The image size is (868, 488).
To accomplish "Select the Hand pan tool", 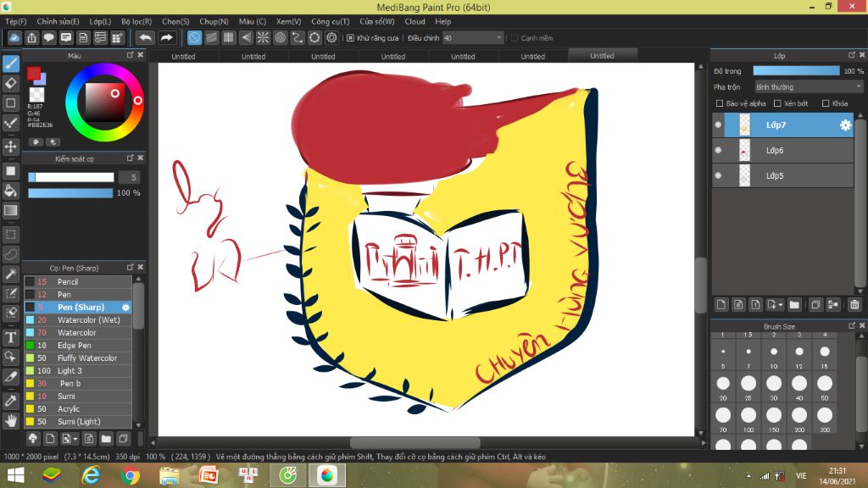I will [10, 421].
